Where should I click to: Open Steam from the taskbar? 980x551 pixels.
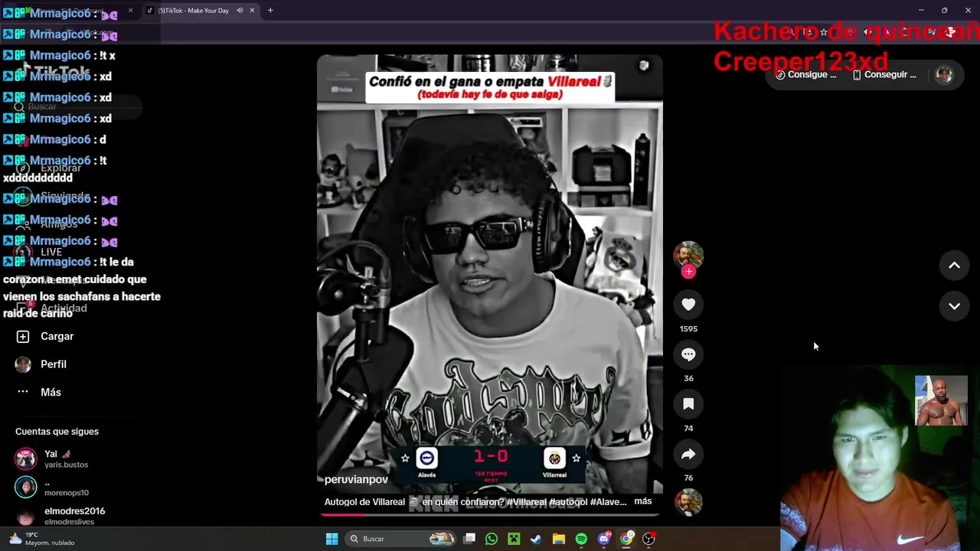[x=536, y=539]
